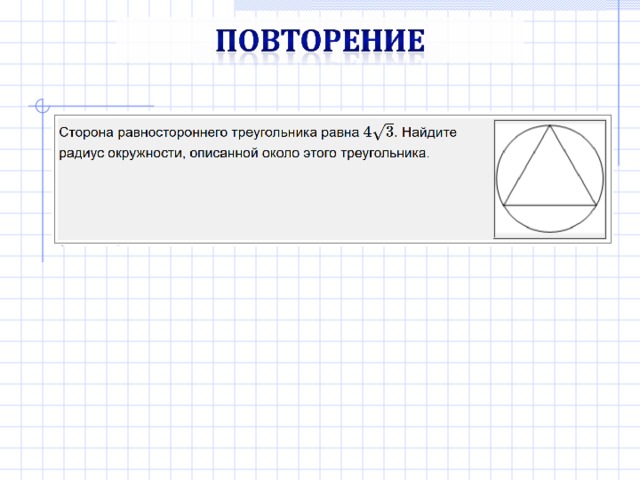Click the ПОВТОРЕНИЕ slide title
Image resolution: width=640 pixels, height=480 pixels.
pos(320,40)
